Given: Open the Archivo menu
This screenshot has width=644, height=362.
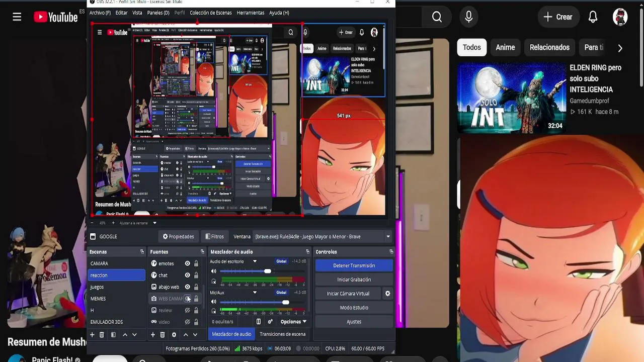Looking at the screenshot, I should point(100,13).
